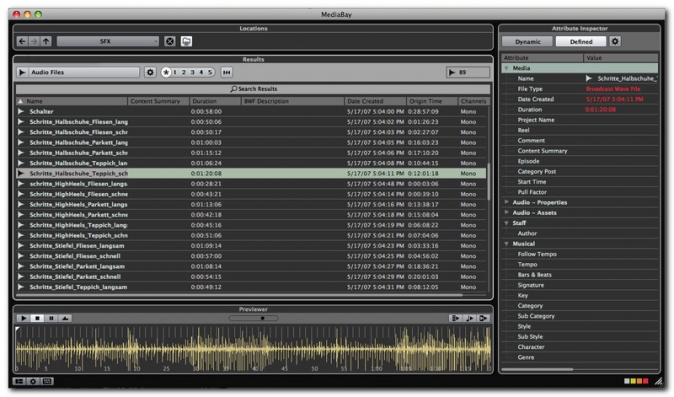Sort results by the Name column
The width and height of the screenshot is (674, 397).
pyautogui.click(x=72, y=101)
